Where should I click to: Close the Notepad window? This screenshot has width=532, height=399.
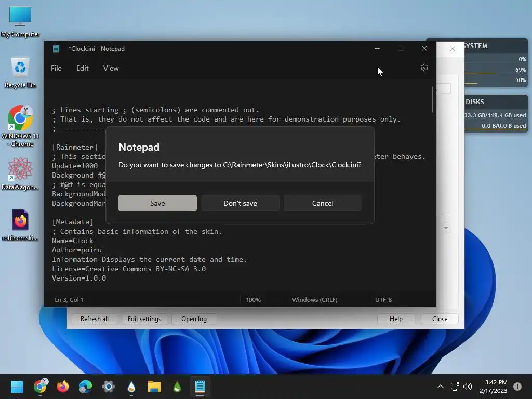(x=424, y=48)
